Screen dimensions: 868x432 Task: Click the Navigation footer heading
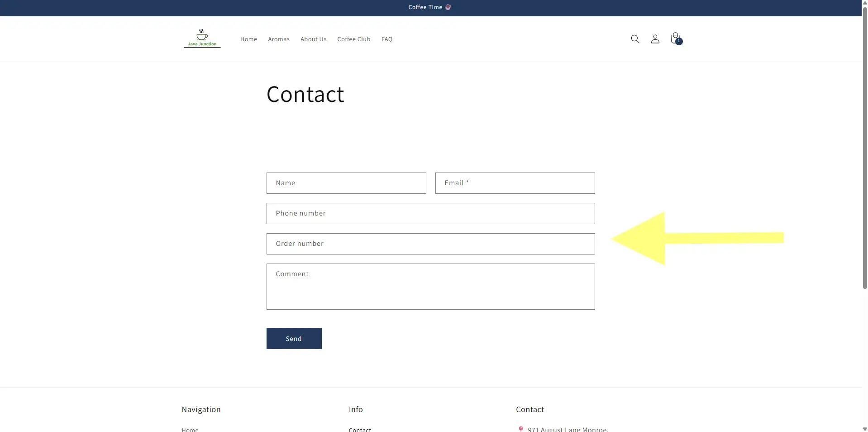[201, 409]
